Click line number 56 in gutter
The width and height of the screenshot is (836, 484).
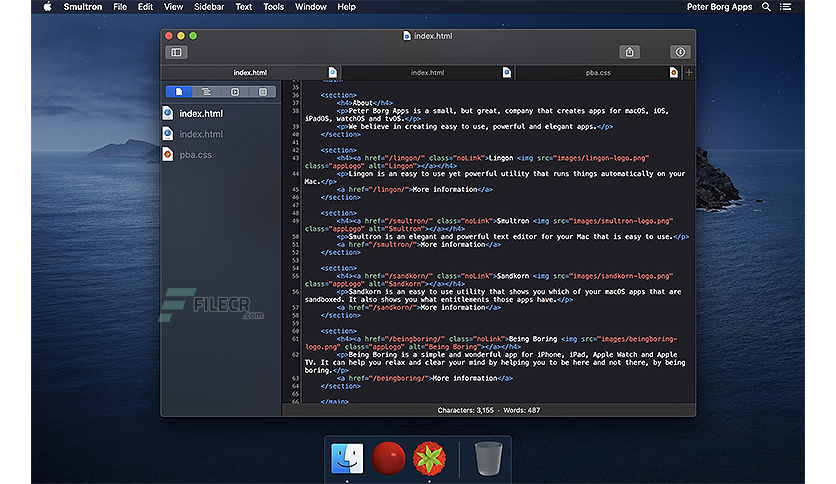295,292
